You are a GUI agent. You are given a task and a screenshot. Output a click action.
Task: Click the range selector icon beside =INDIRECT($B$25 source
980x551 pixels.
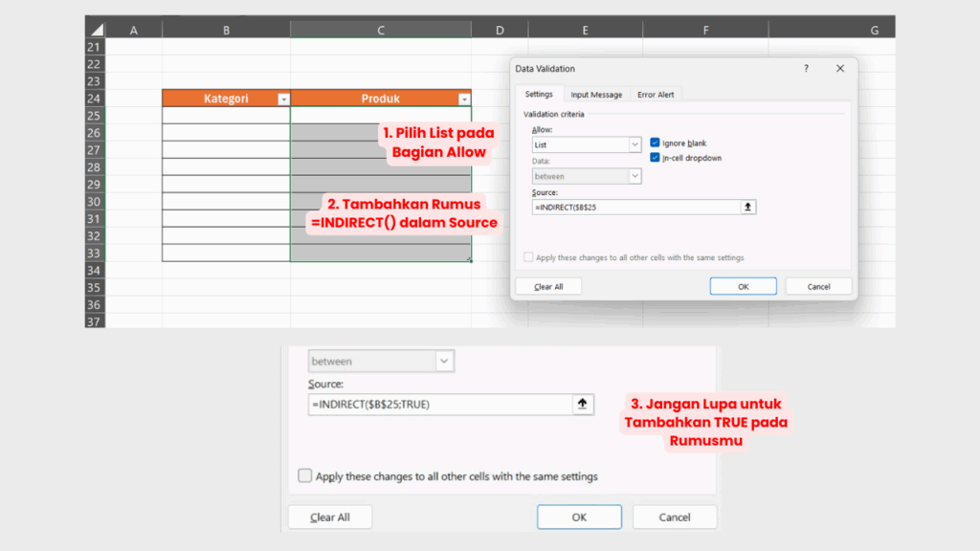tap(748, 207)
